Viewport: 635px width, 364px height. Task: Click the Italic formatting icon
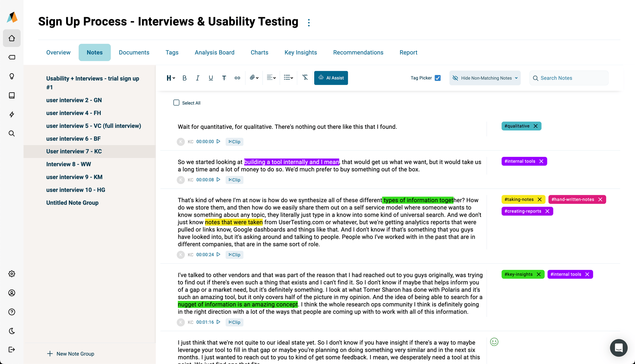click(197, 78)
